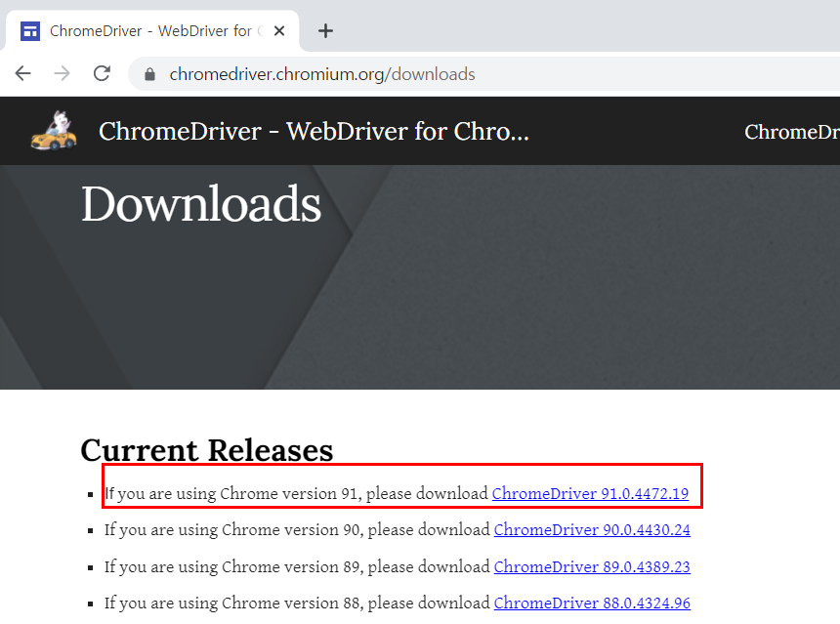Click text 'If you are using Chrome version 91'
Viewport: 840px width, 624px height.
click(x=231, y=493)
